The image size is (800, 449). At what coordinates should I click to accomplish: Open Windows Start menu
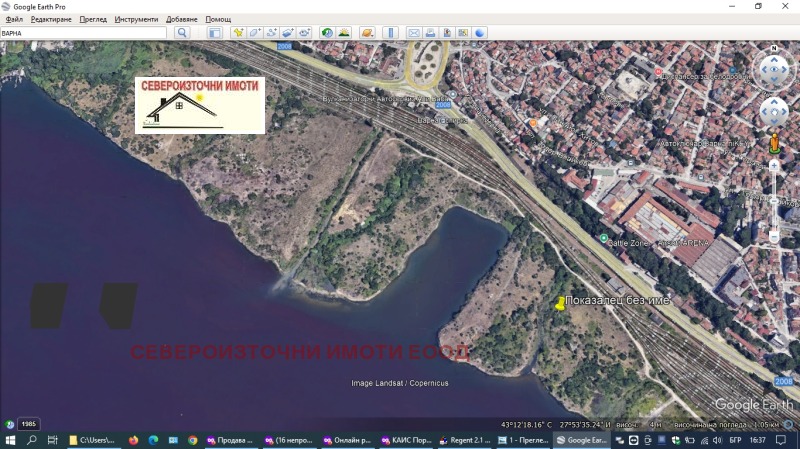pyautogui.click(x=10, y=440)
